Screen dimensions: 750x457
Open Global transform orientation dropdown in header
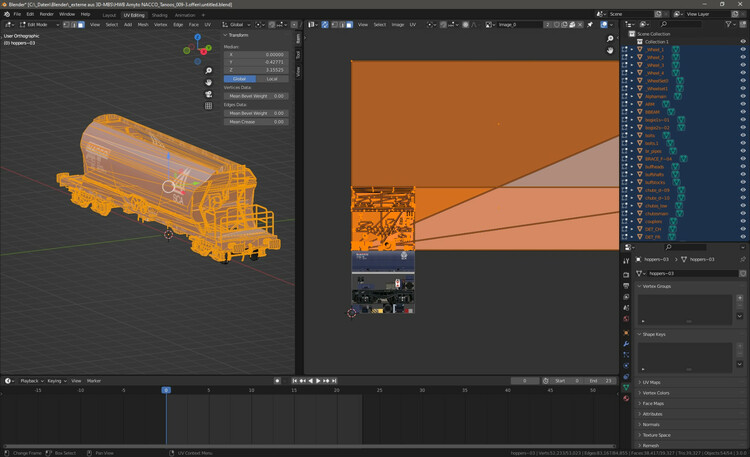tap(237, 24)
